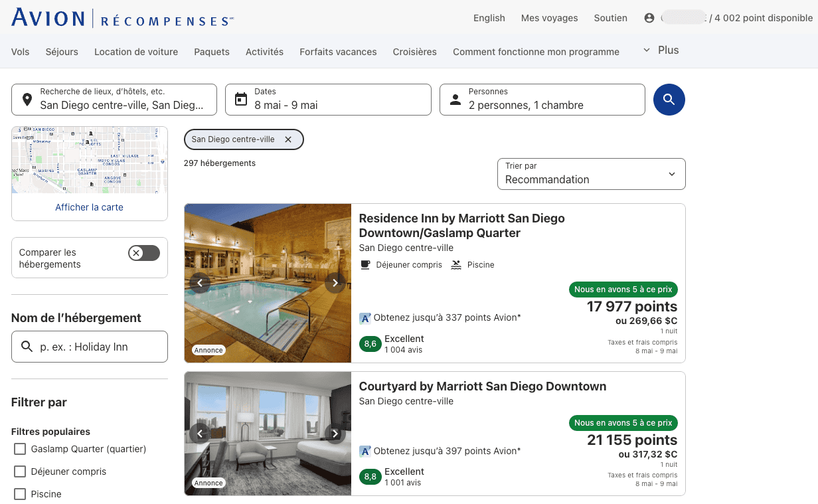This screenshot has width=818, height=504.
Task: Click the breakfast cup icon on Residence Inn
Action: click(365, 265)
